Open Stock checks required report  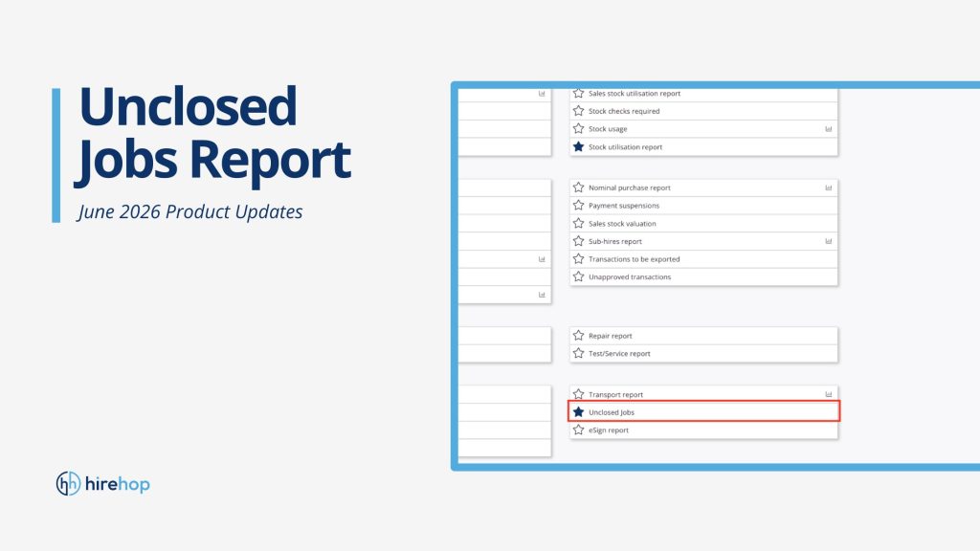[x=624, y=111]
